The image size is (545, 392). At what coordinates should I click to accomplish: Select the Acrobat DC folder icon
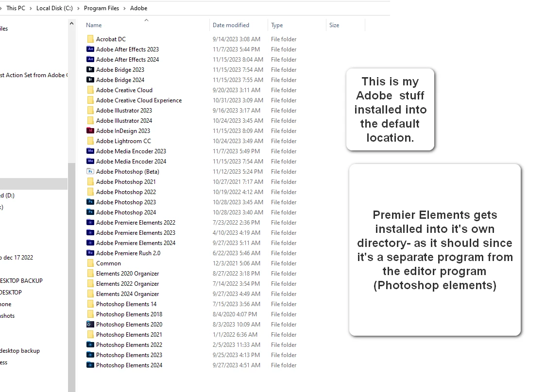click(x=90, y=39)
